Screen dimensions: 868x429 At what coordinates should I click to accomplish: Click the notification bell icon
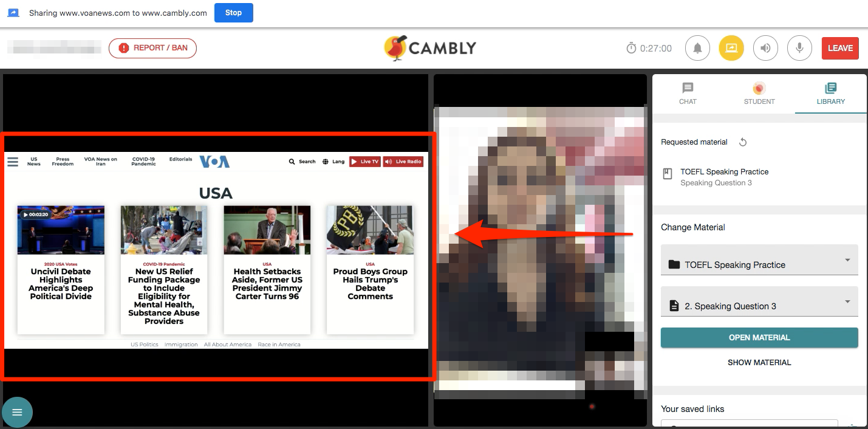point(697,48)
